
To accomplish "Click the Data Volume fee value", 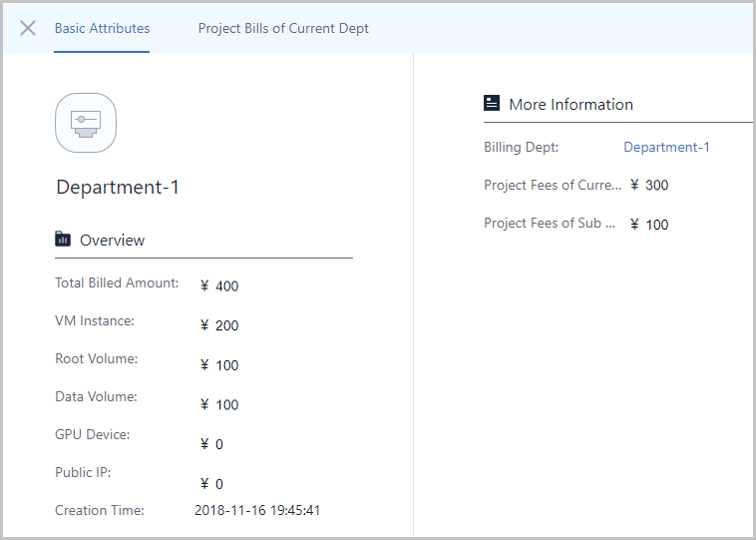I will coord(219,405).
